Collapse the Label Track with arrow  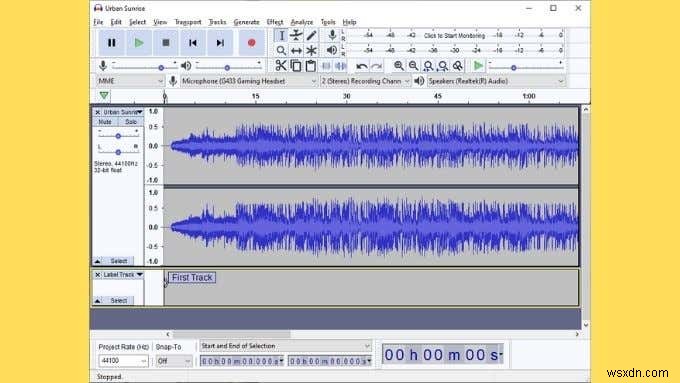click(x=98, y=301)
